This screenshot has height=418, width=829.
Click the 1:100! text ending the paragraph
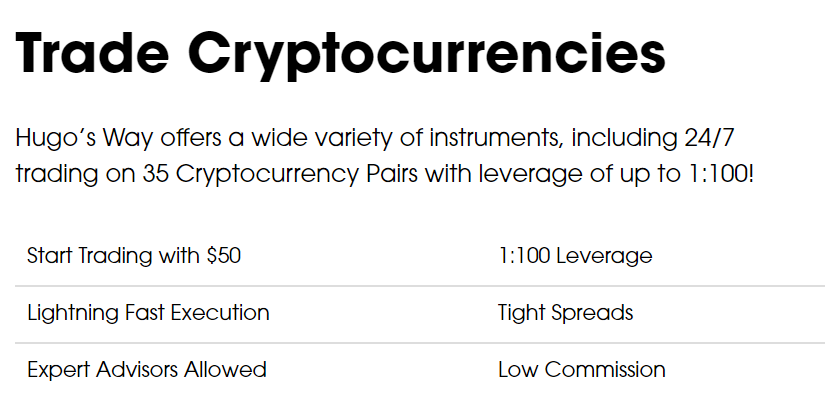[x=721, y=173]
